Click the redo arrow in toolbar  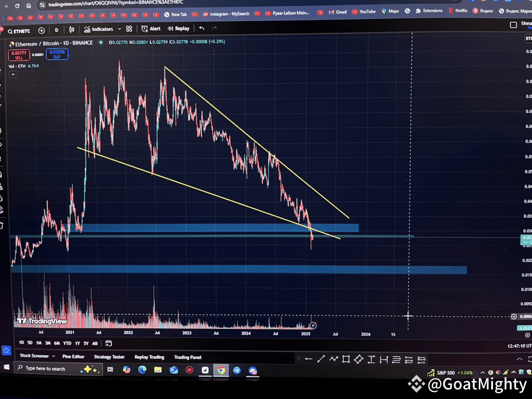pyautogui.click(x=214, y=28)
